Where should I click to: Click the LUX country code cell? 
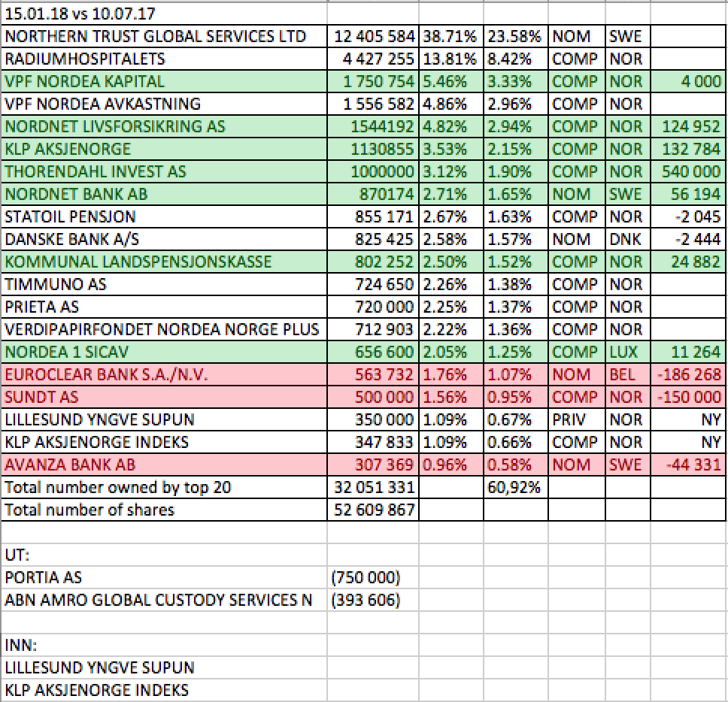coord(628,352)
